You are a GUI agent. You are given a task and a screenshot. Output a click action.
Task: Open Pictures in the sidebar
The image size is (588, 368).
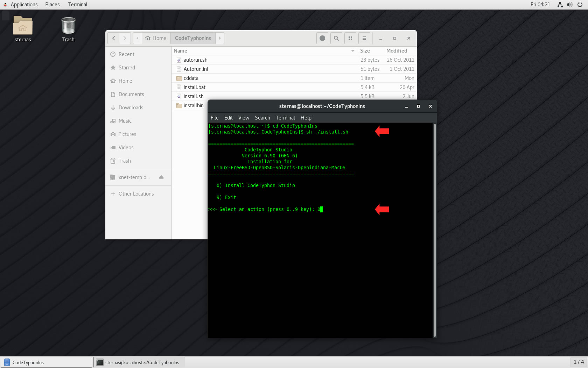click(x=138, y=134)
